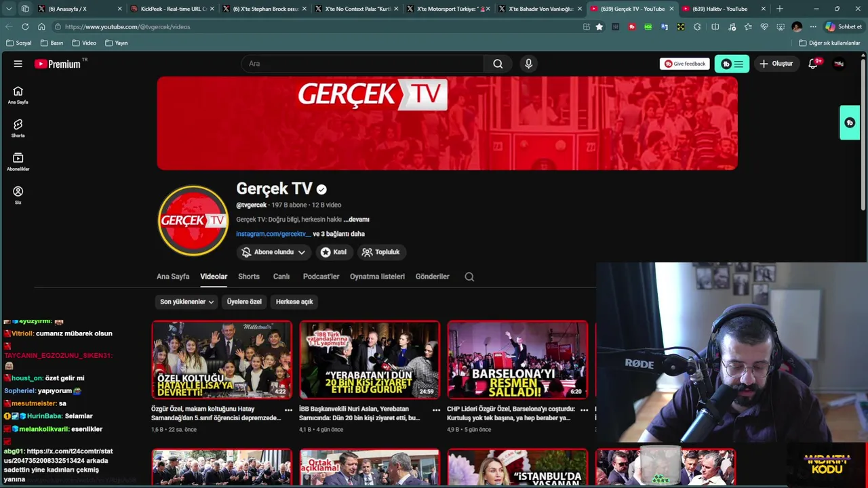Open Diğer sık kullanılanlar bookmarks folder
This screenshot has width=868, height=488.
[829, 43]
